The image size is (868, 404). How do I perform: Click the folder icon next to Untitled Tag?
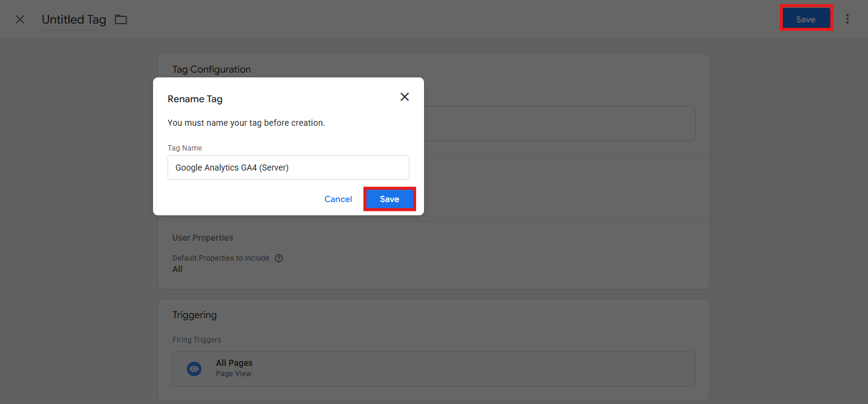pyautogui.click(x=121, y=19)
